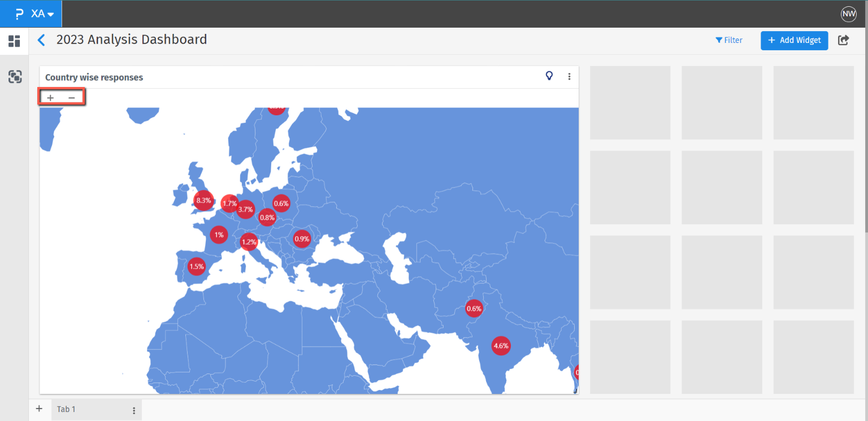
Task: Open the XA product switcher dropdown
Action: click(42, 14)
